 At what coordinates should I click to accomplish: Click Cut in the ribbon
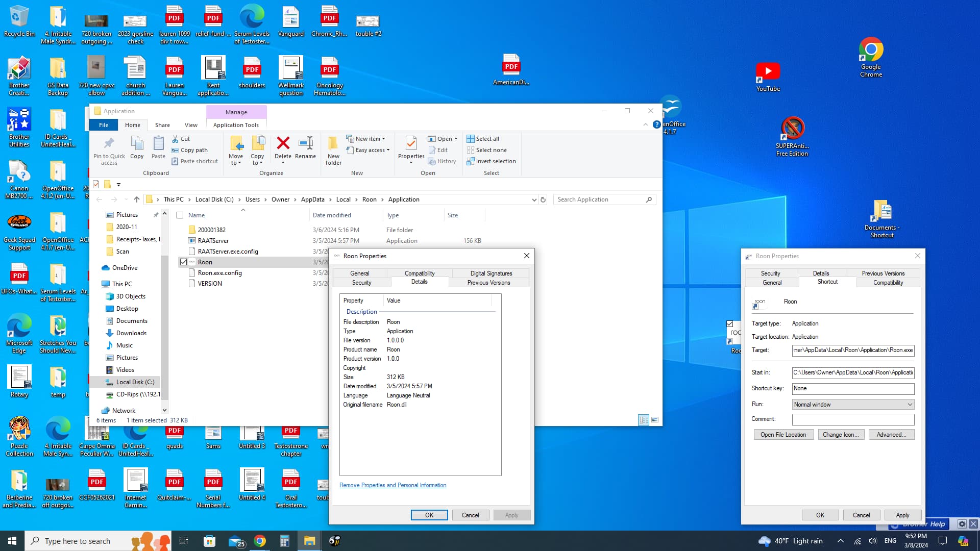(181, 139)
